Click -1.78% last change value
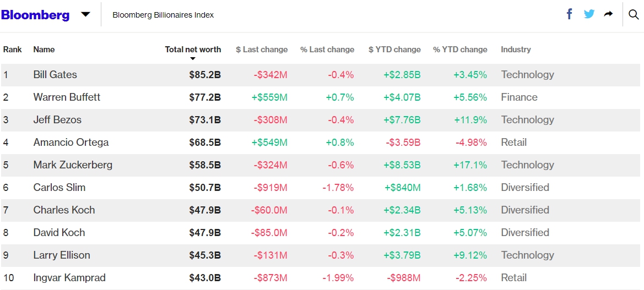Viewport: 644px width, 290px height. point(338,188)
